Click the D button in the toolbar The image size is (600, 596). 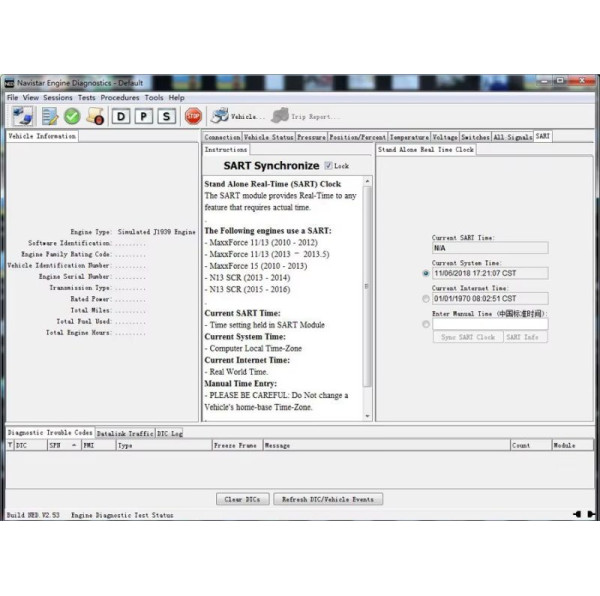pyautogui.click(x=120, y=117)
